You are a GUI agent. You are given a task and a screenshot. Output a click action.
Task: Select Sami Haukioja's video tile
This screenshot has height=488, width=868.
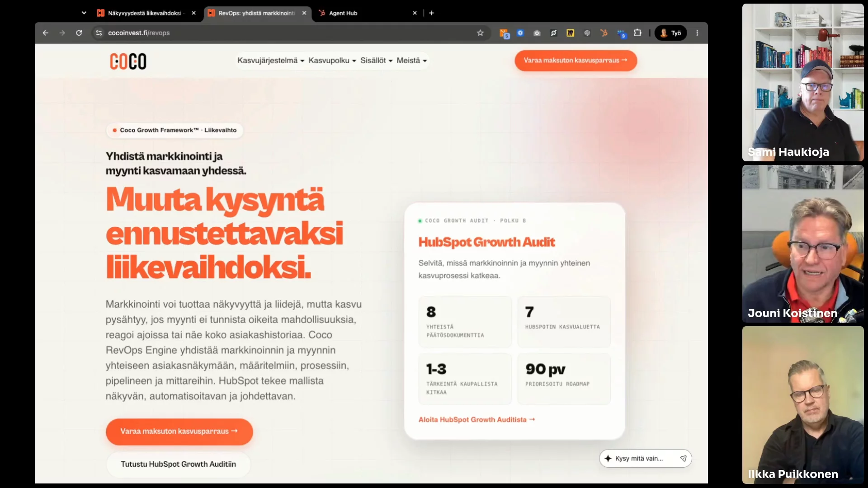[x=803, y=83]
